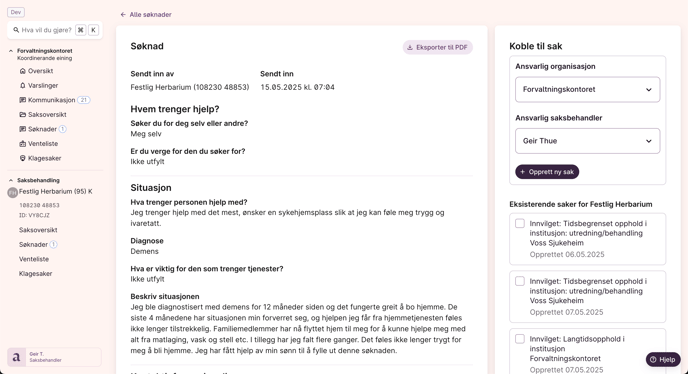Open Klagesaker under Saksbehandling section
The image size is (688, 374).
point(36,273)
